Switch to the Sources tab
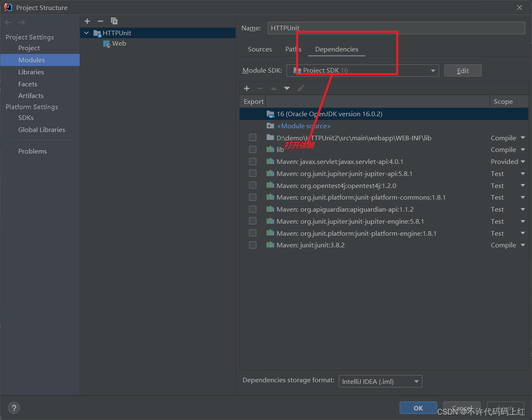532x420 pixels. (260, 49)
